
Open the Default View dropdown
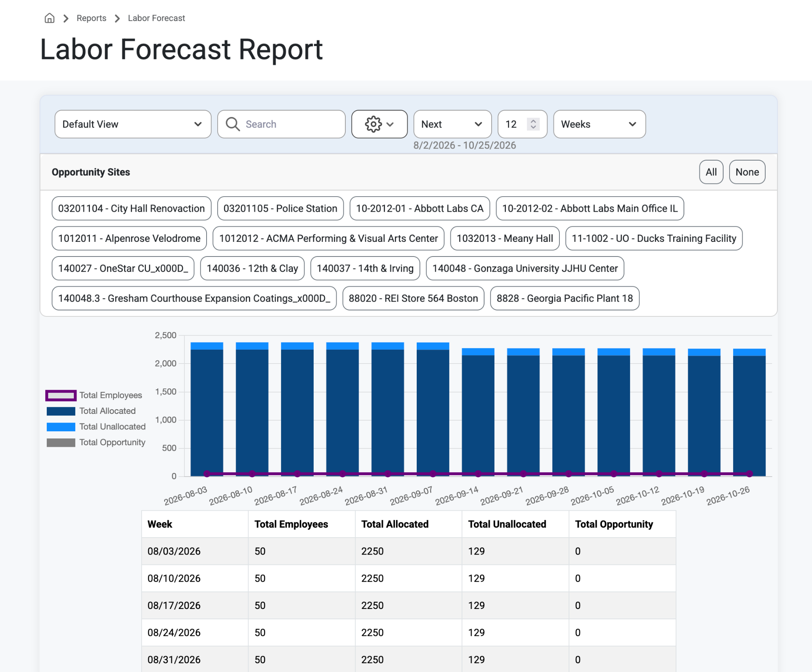tap(133, 124)
